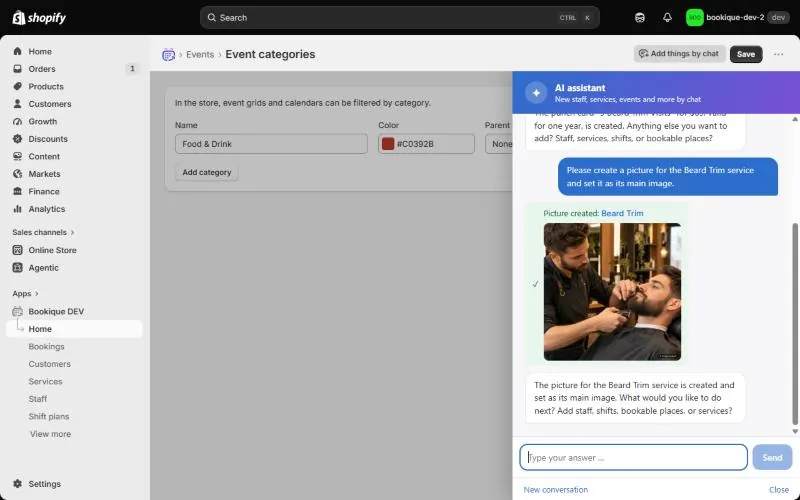Click the Send button
The height and width of the screenshot is (500, 800).
pyautogui.click(x=772, y=458)
